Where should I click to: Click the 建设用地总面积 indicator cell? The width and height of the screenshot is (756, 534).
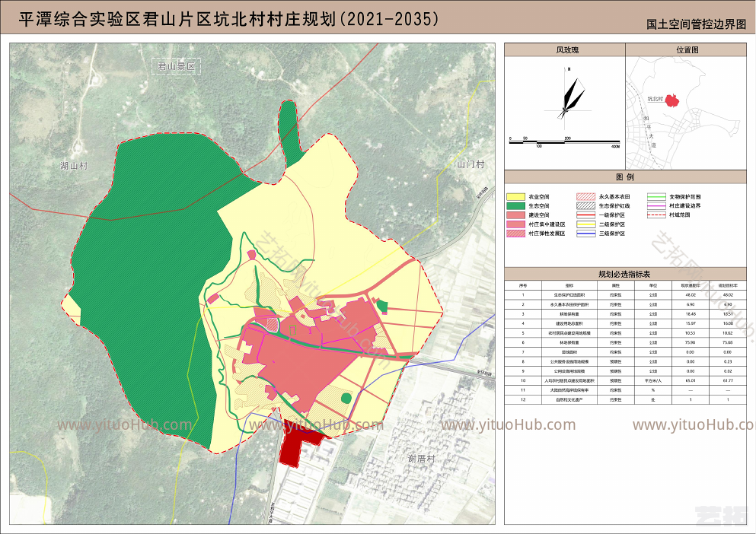tap(569, 324)
